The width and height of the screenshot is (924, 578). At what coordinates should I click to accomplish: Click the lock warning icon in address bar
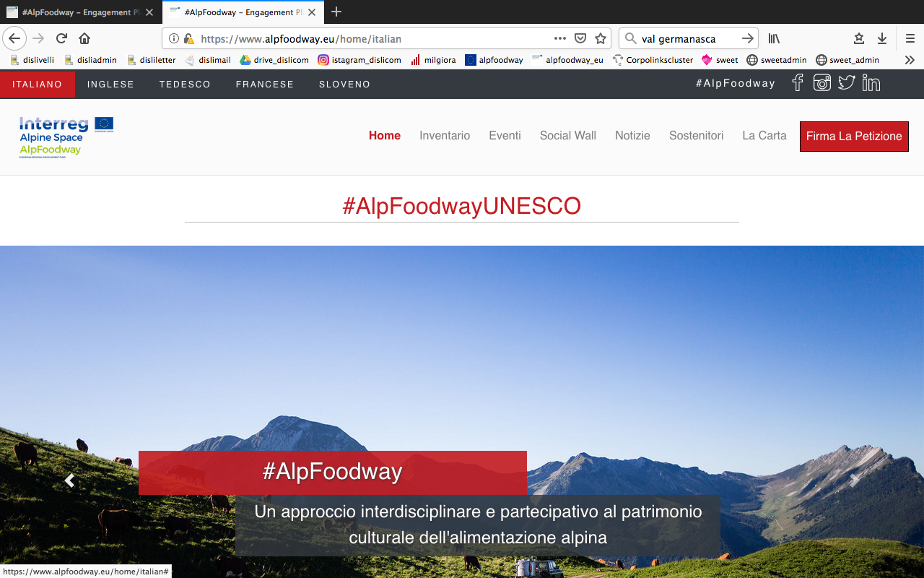click(188, 38)
